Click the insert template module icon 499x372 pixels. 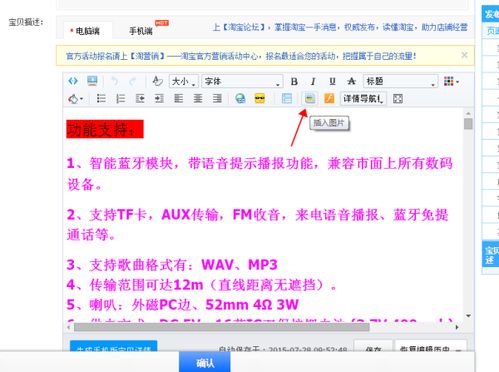tap(287, 99)
